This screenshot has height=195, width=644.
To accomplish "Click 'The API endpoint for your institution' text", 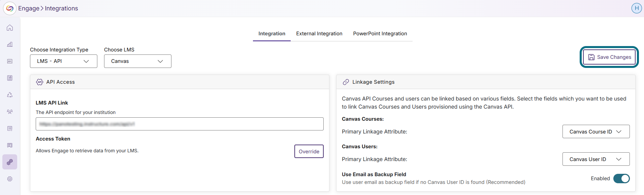I will coord(76,112).
